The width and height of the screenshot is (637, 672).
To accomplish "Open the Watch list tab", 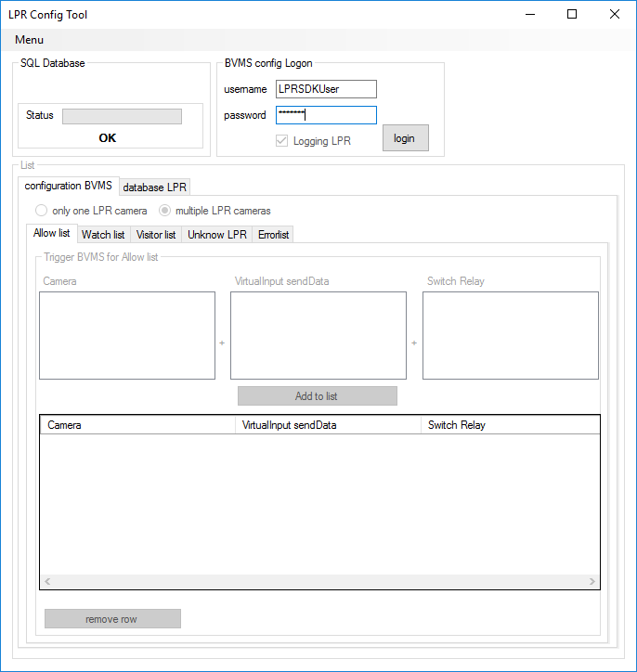I will pyautogui.click(x=103, y=235).
